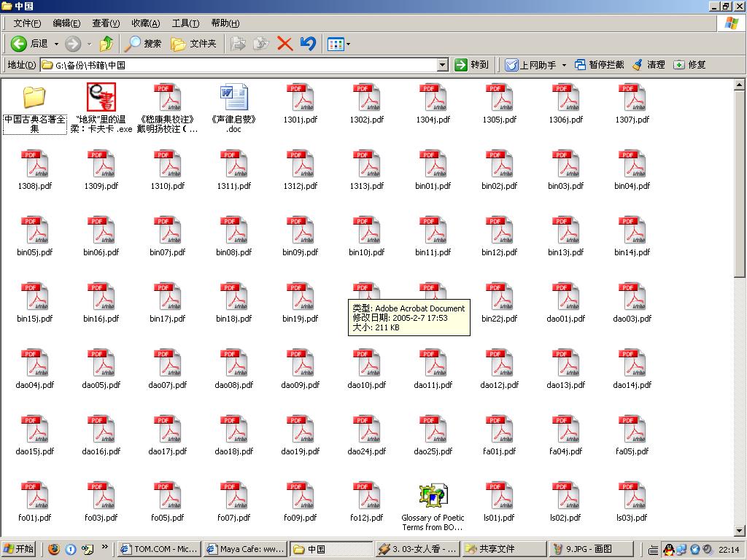The image size is (747, 560).
Task: Click the red Delete icon in toolbar
Action: (285, 44)
